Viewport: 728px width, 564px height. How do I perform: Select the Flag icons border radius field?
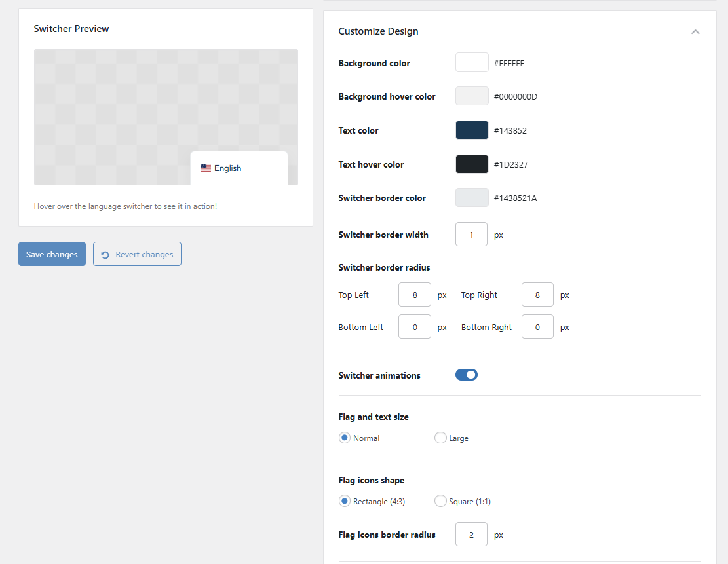[471, 534]
